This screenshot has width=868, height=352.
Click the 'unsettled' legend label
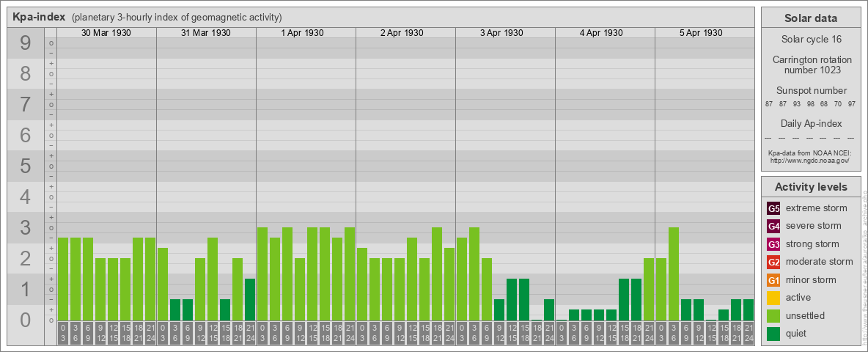[806, 316]
